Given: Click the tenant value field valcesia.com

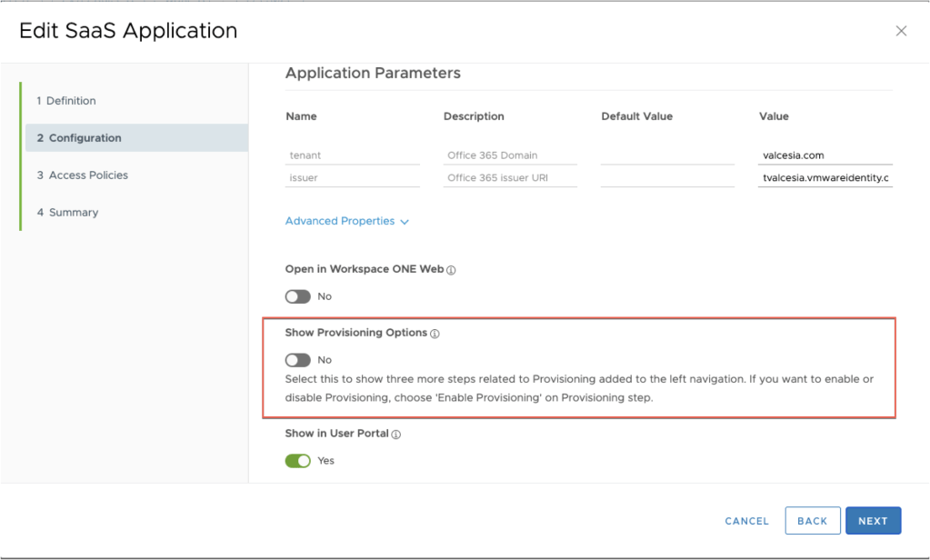Looking at the screenshot, I should coord(825,155).
